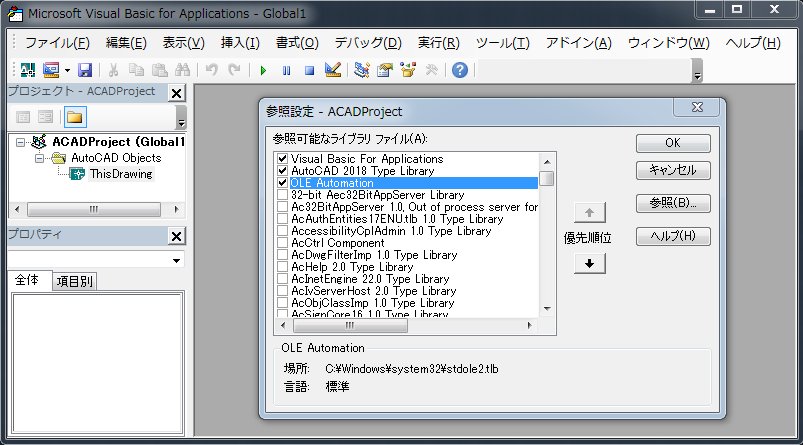Collapse ACADProject tree node
803x445 pixels.
(20, 142)
